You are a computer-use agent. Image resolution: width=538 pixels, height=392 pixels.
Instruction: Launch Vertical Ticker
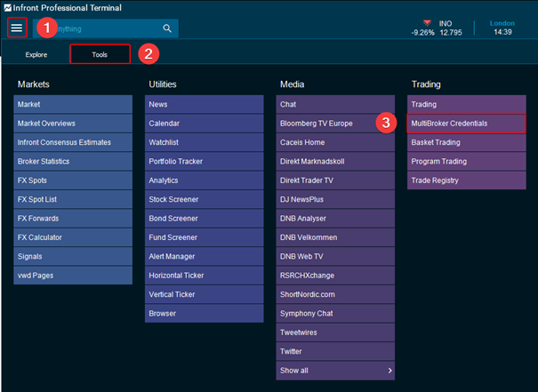(x=205, y=294)
